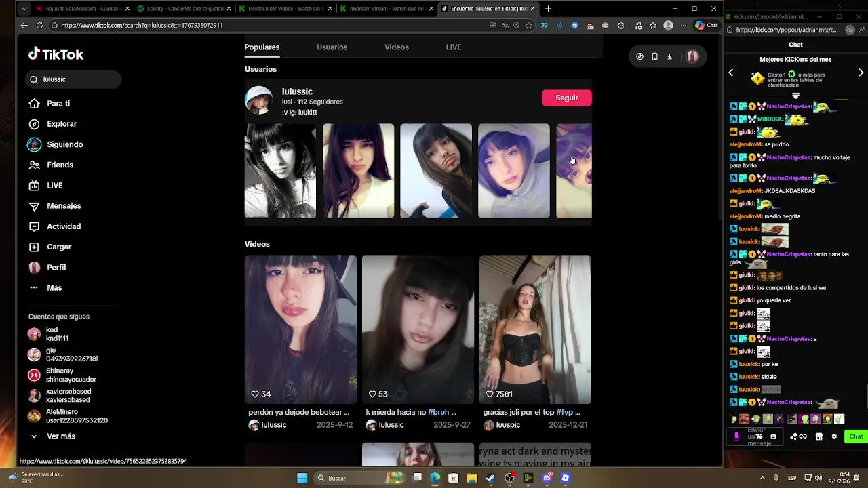Switch to Spotify browser tab
Viewport: 868px width, 488px height.
[182, 9]
